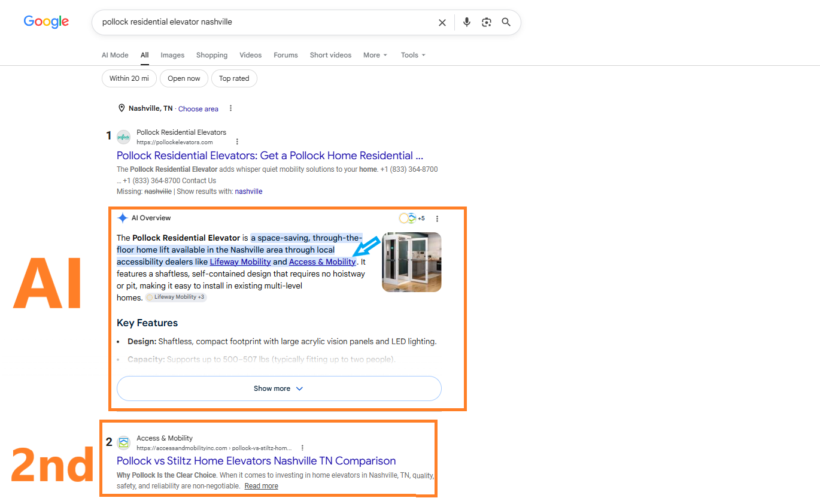This screenshot has width=820, height=504.
Task: Expand AI Overview with Show more
Action: click(x=279, y=388)
